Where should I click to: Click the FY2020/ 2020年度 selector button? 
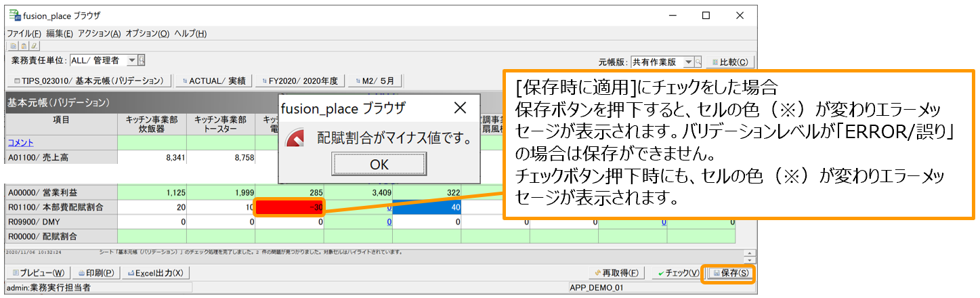pos(301,81)
